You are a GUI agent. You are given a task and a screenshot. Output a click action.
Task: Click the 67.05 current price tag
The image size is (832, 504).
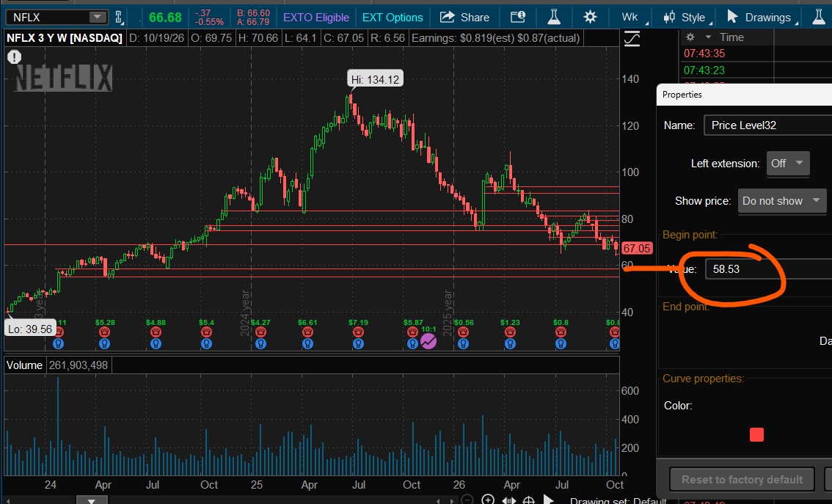pos(637,248)
